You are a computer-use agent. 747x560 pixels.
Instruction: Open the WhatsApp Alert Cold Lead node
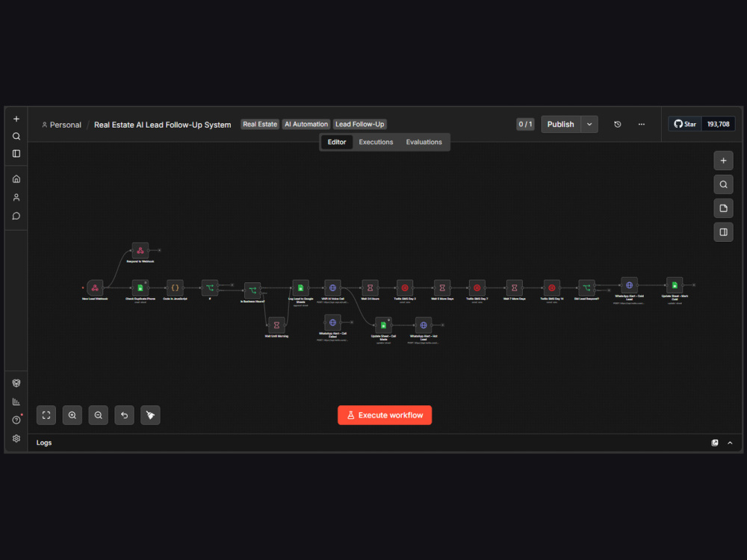tap(629, 284)
